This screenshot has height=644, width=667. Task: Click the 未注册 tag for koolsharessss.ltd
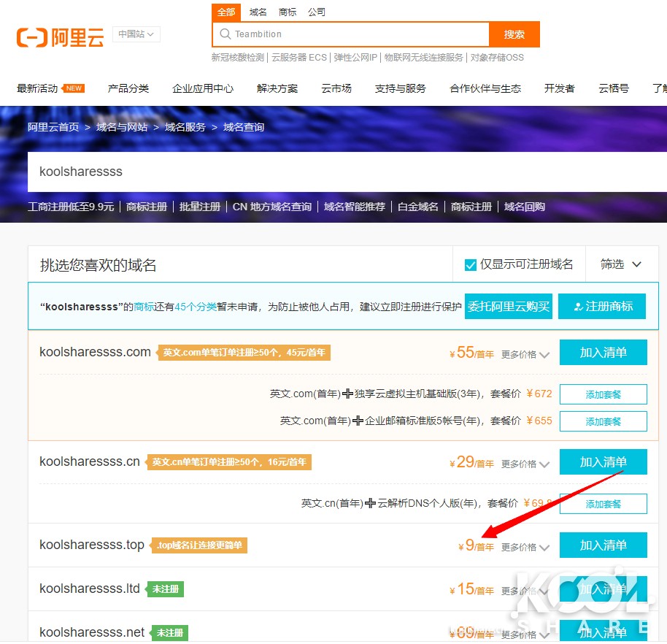click(165, 589)
